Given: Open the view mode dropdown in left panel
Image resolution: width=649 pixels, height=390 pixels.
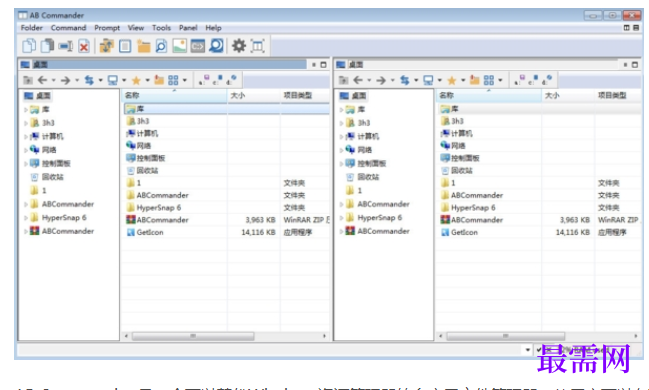Looking at the screenshot, I should (185, 80).
